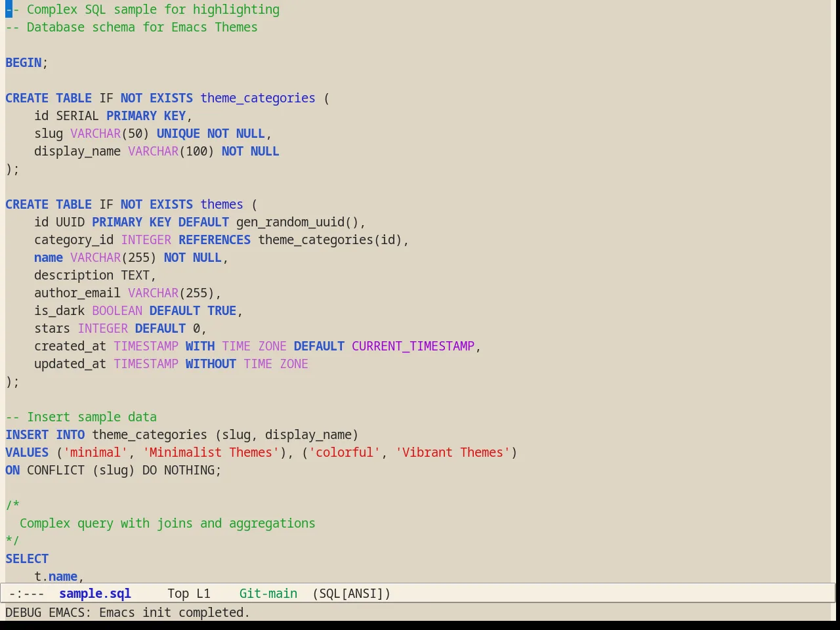This screenshot has height=630, width=840.
Task: Click the 'Minimalist Themes' string
Action: tap(211, 452)
